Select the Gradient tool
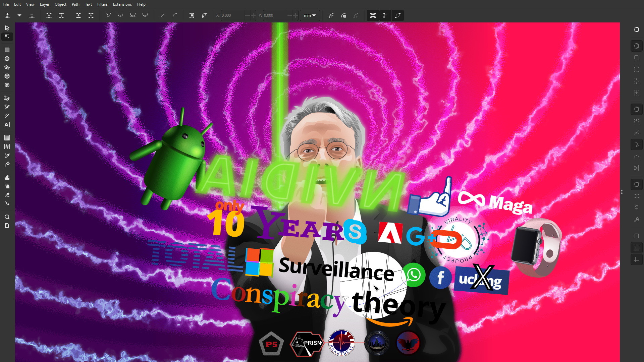This screenshot has height=362, width=644. pyautogui.click(x=7, y=138)
